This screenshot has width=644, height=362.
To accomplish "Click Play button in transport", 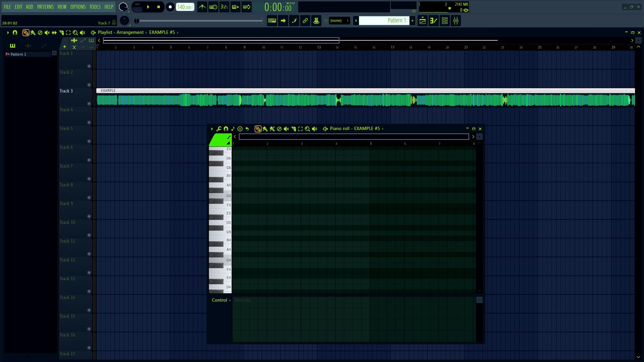I will 148,7.
